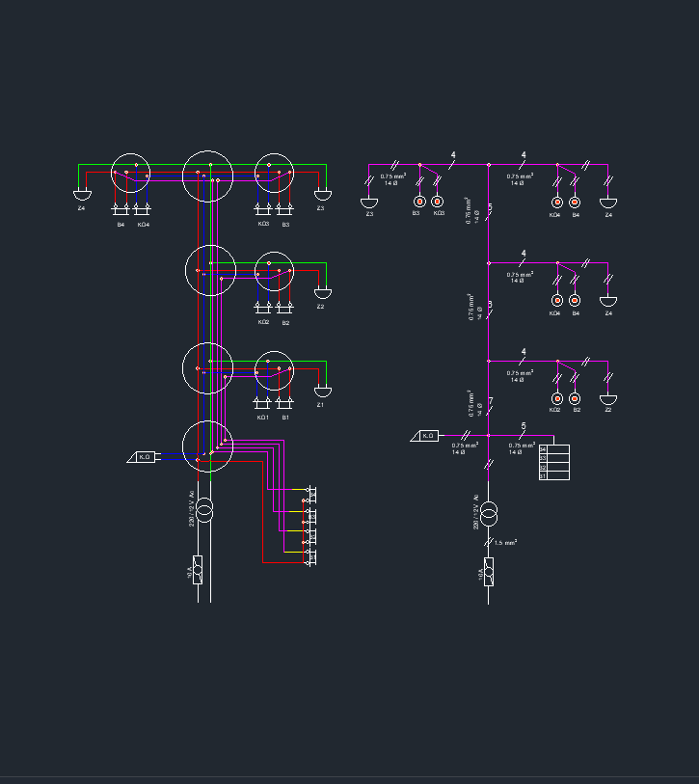Viewport: 699px width, 784px height.
Task: Click the 'KÖ4' label in colored wiring diagram
Action: 144,225
